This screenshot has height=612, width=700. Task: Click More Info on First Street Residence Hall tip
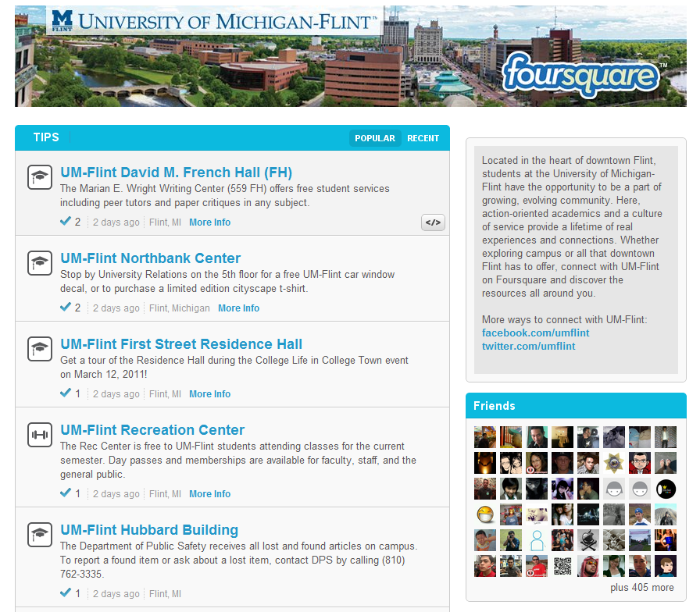(210, 394)
